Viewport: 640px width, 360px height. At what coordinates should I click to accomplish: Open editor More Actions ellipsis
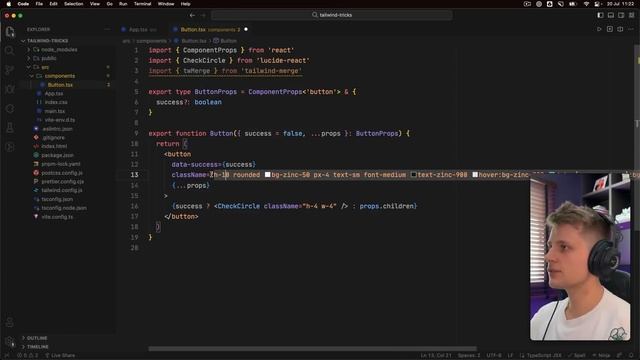click(631, 29)
